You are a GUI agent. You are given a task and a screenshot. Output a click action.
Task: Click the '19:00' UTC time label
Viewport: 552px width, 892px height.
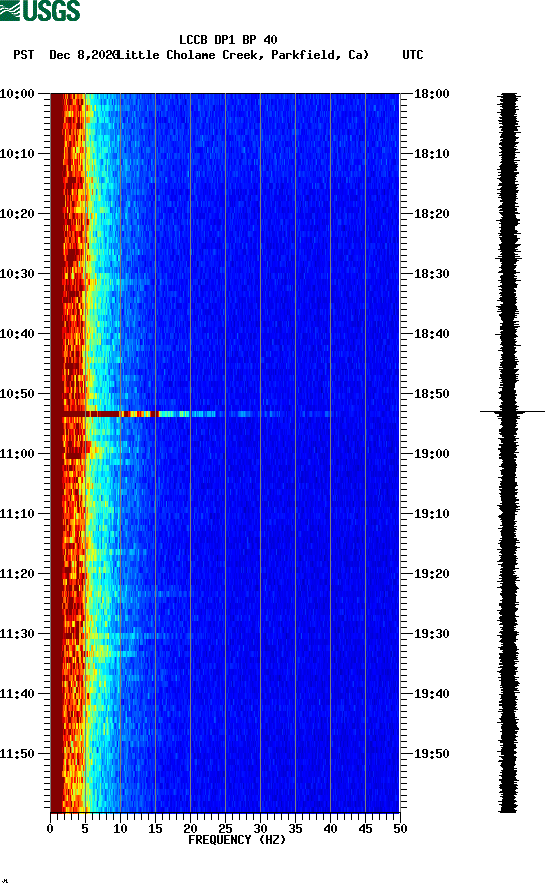tap(432, 453)
